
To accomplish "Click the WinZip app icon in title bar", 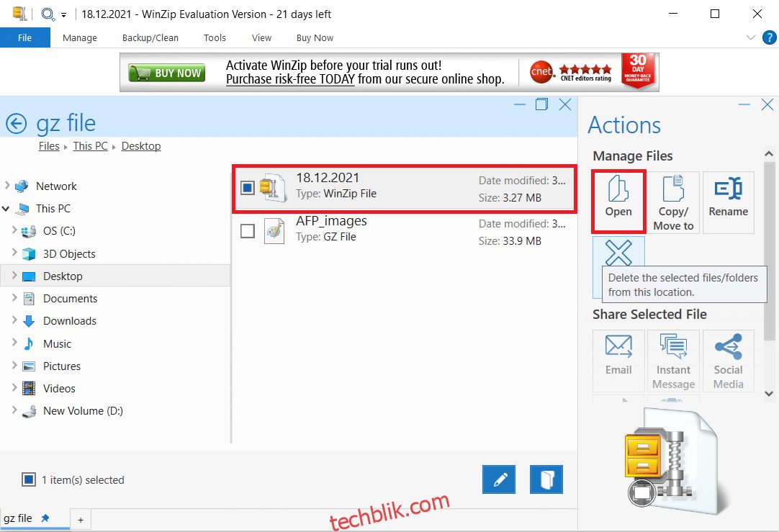I will (x=19, y=14).
